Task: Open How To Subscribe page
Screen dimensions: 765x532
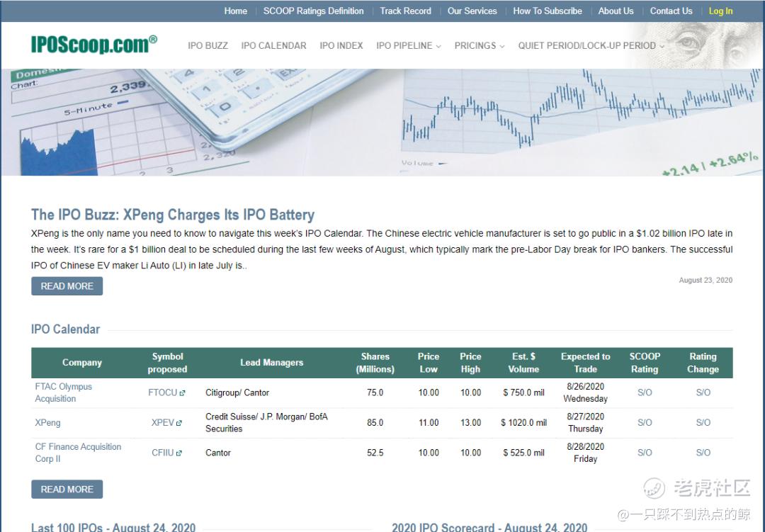Action: pos(548,11)
